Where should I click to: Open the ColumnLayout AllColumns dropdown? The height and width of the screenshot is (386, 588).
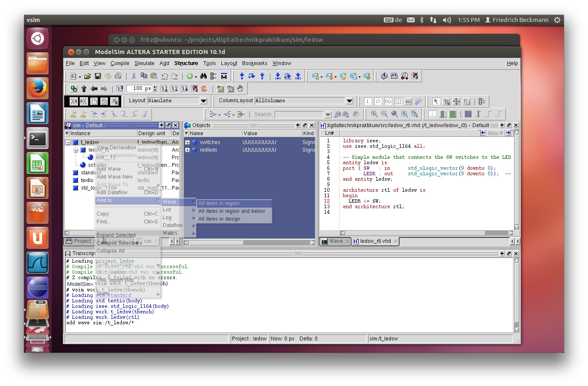349,101
